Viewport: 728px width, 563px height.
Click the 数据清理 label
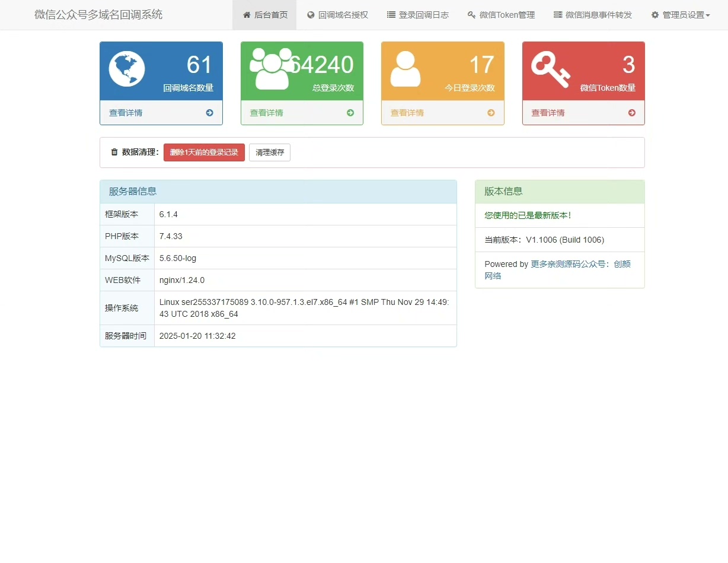pos(141,152)
